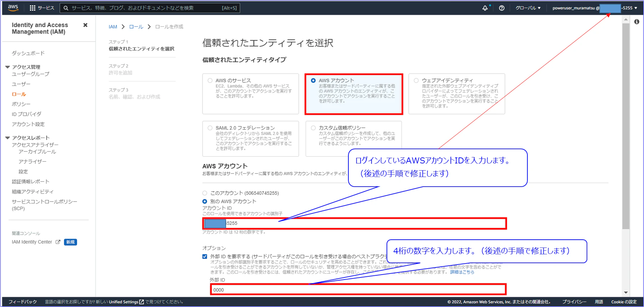Open アクセスアナライザー in the sidebar

(x=35, y=145)
